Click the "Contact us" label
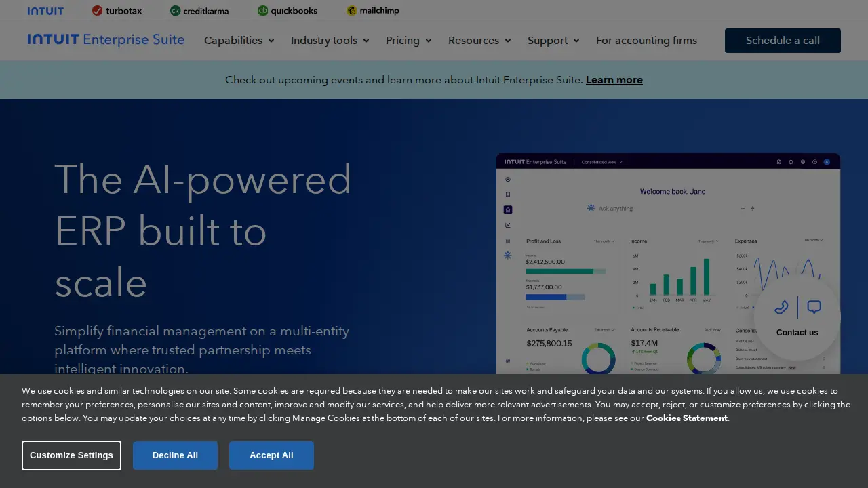The width and height of the screenshot is (868, 488). pyautogui.click(x=797, y=333)
